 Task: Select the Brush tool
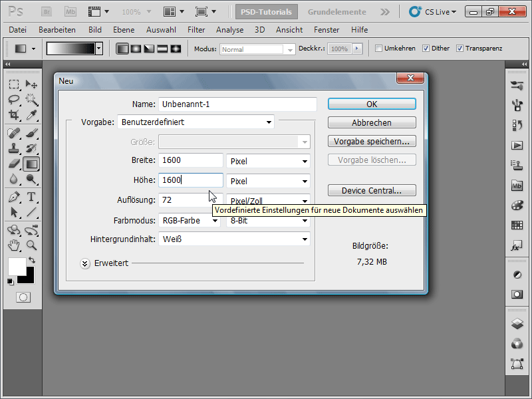(31, 132)
